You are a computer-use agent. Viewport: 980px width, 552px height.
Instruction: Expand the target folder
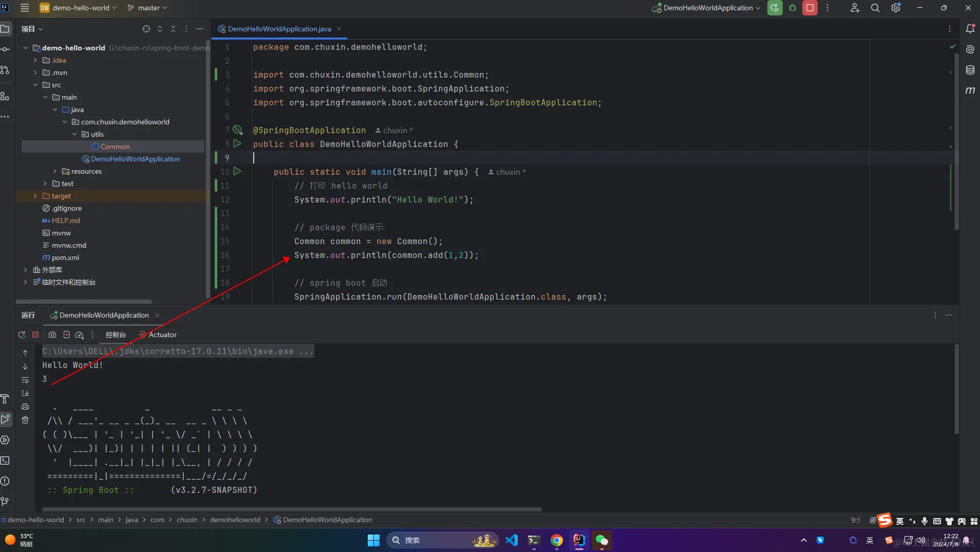(35, 196)
